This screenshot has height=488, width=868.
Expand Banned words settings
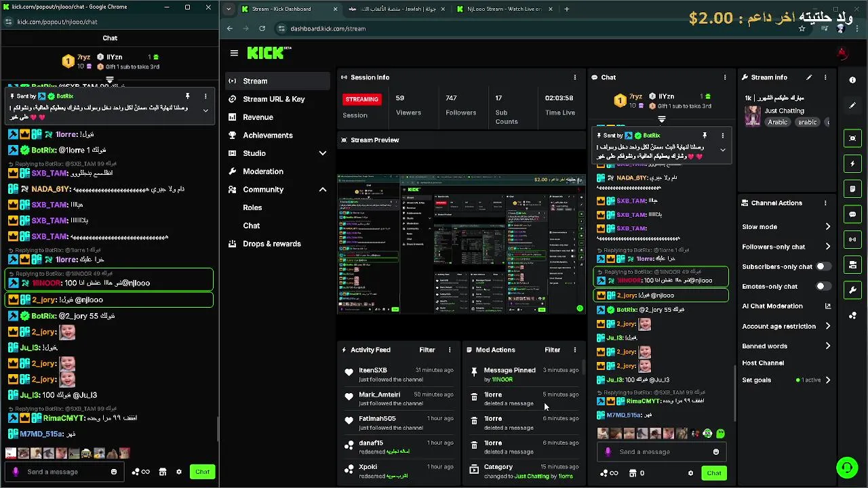(827, 346)
